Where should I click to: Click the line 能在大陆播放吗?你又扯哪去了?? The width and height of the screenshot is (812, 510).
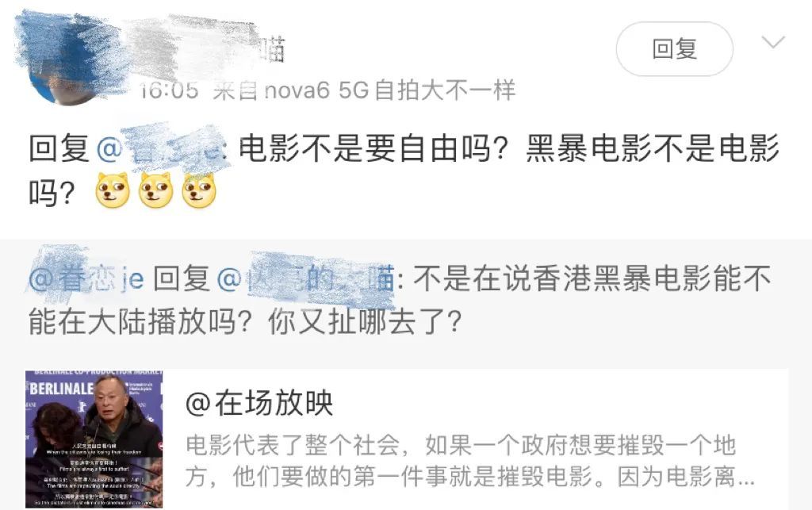click(x=245, y=322)
